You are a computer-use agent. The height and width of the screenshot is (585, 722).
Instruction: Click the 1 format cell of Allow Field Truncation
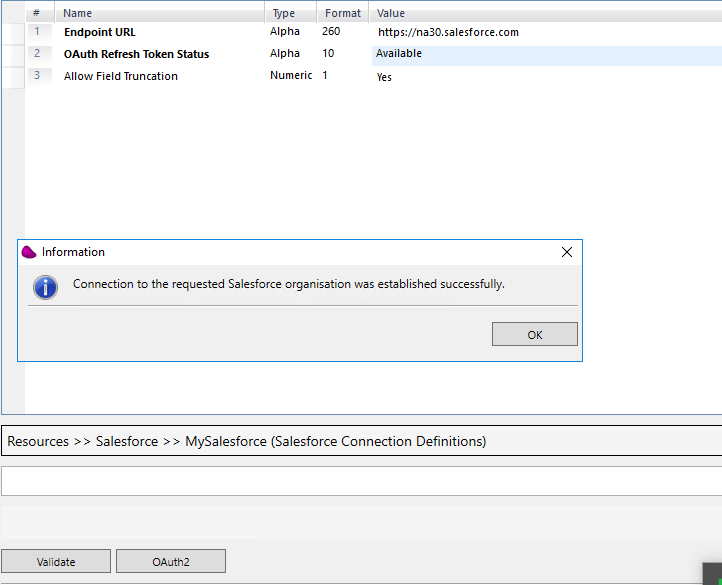[x=325, y=75]
